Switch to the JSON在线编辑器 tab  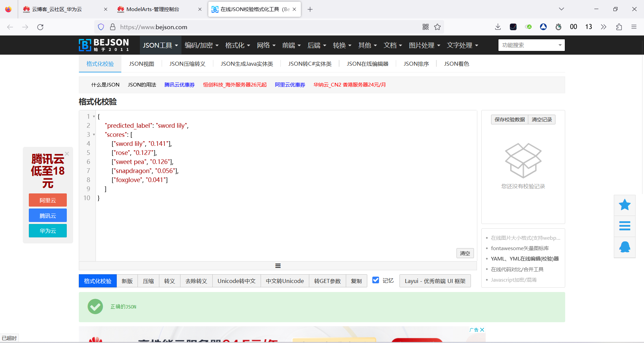(368, 64)
